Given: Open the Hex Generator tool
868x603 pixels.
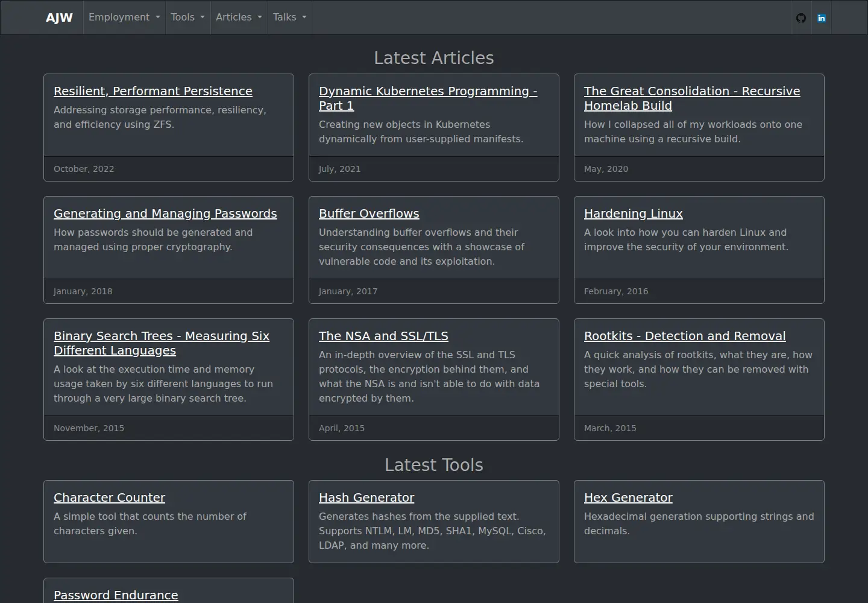Looking at the screenshot, I should [628, 497].
